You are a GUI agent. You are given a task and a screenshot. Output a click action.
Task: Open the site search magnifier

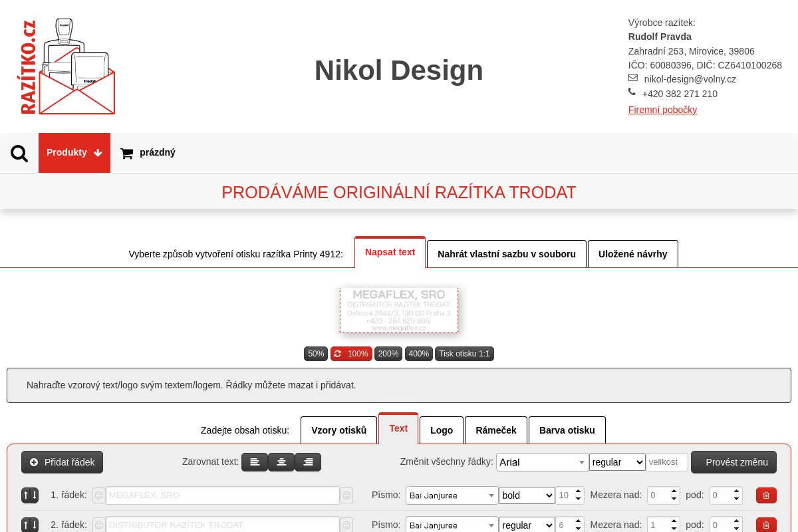19,152
